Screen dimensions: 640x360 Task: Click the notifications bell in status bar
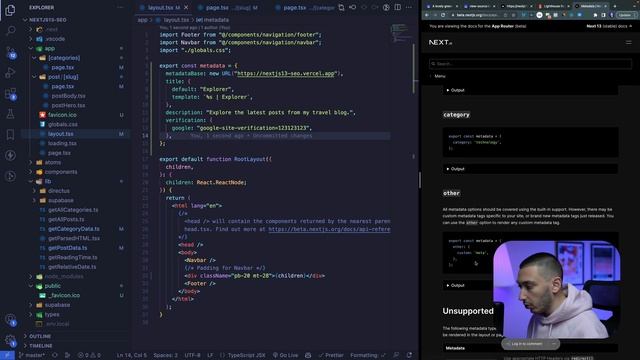tap(409, 356)
